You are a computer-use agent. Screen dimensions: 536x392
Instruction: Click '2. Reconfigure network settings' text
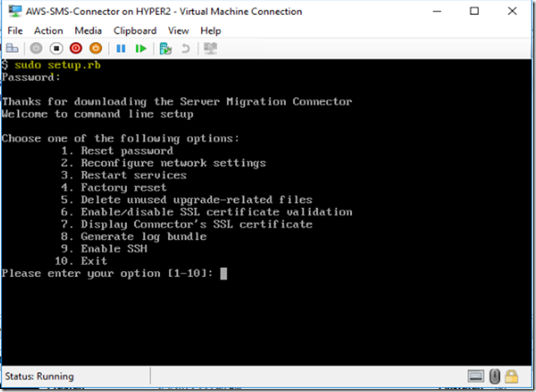tap(164, 163)
